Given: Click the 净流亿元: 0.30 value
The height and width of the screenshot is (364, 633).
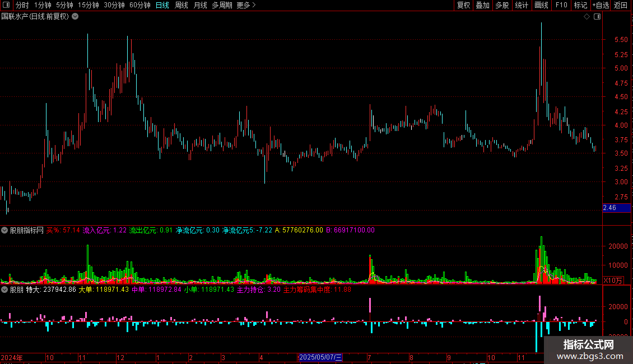Looking at the screenshot, I should click(x=197, y=230).
